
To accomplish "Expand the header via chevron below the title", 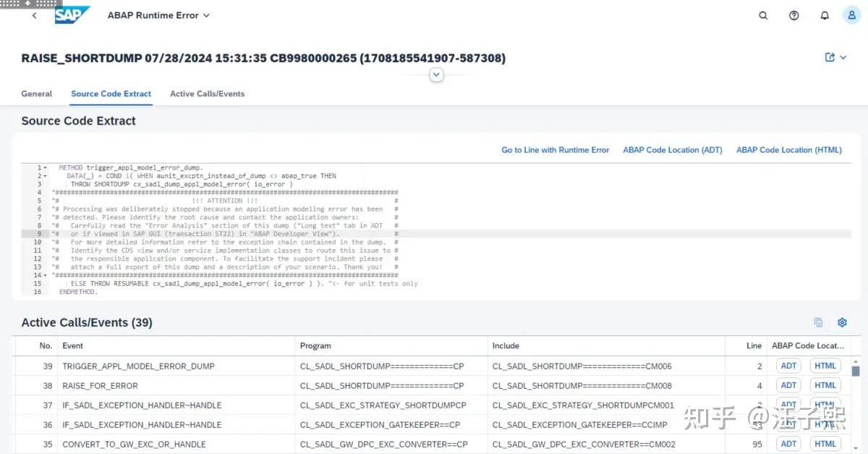I will point(436,74).
